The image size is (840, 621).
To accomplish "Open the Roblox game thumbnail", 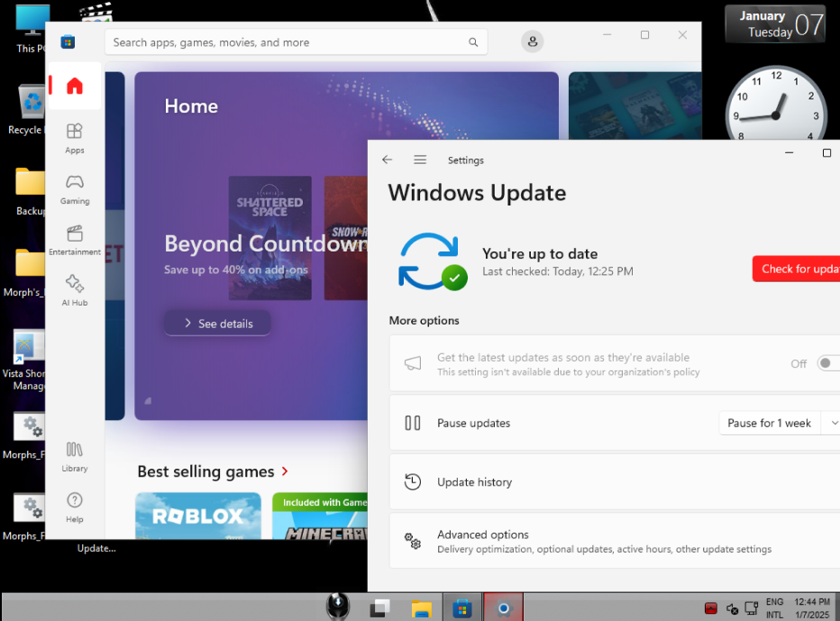I will point(198,516).
